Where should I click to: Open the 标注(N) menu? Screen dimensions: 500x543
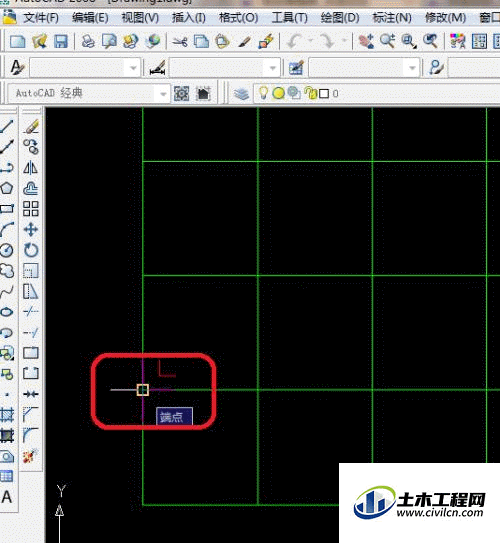click(392, 18)
